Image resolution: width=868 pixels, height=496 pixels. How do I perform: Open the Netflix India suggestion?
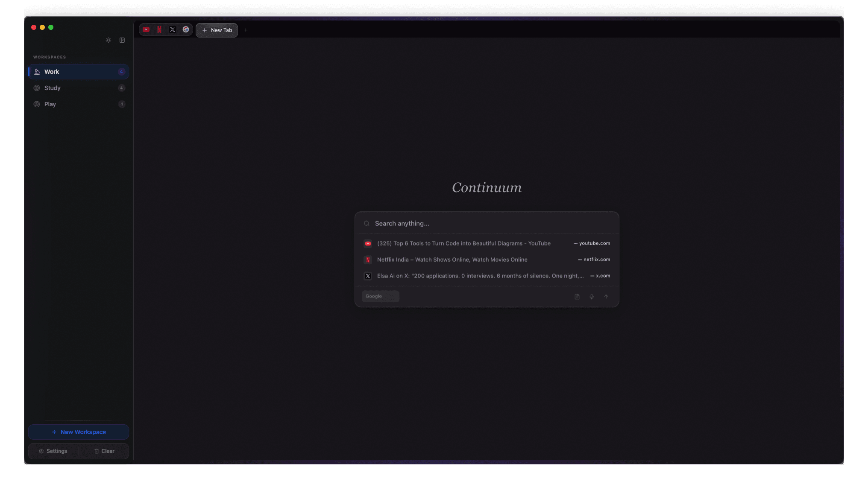452,260
